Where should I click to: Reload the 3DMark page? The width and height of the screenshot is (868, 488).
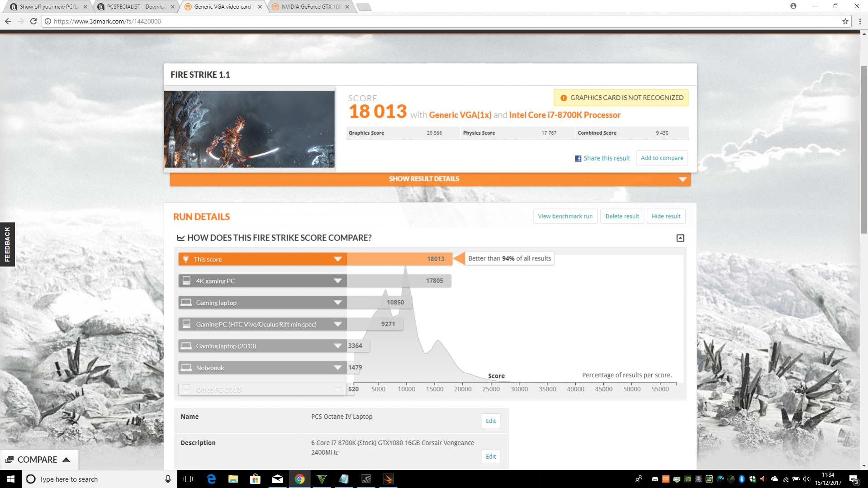tap(33, 21)
